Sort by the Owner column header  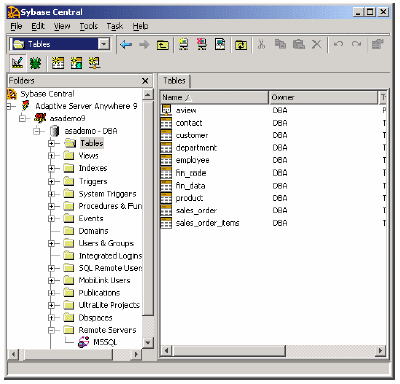click(x=323, y=97)
